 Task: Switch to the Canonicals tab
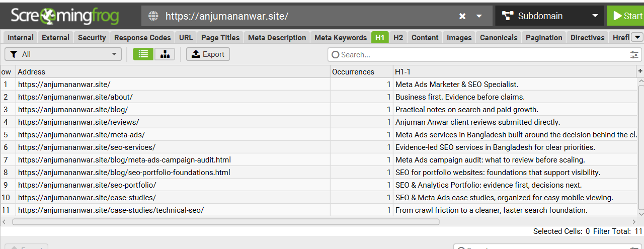(x=499, y=37)
